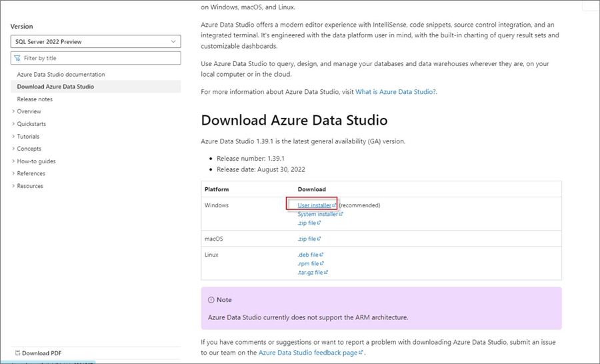This screenshot has width=600, height=364.
Task: Click the Release number: 1.39.1 bullet
Action: (251, 159)
